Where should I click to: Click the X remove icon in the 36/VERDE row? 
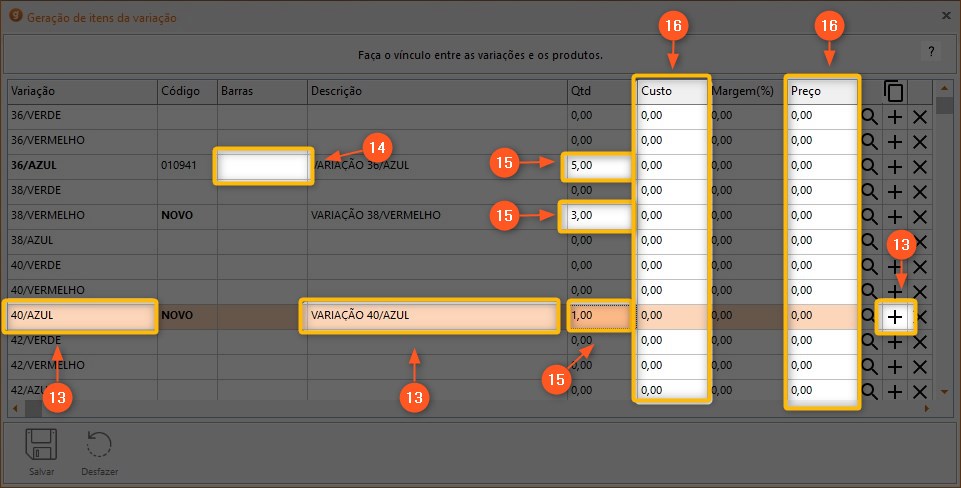[x=919, y=117]
